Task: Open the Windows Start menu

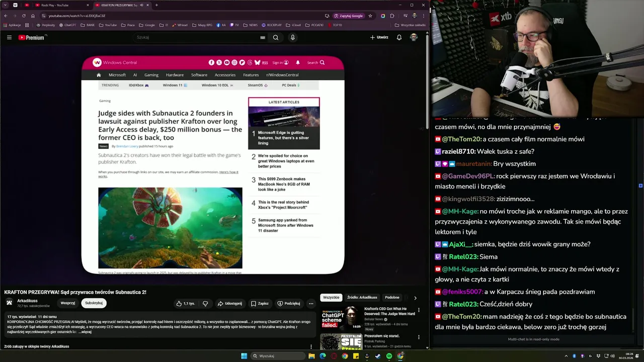Action: point(244,356)
